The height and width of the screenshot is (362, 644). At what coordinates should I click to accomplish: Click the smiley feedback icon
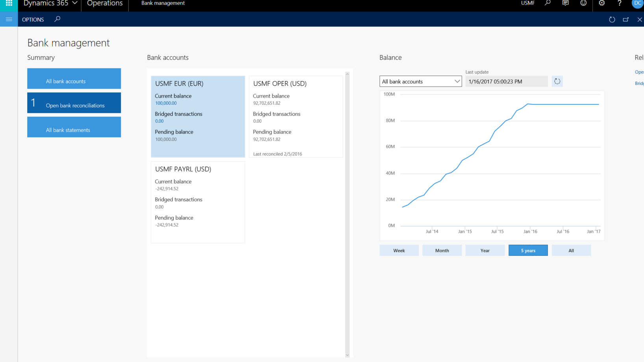(583, 3)
